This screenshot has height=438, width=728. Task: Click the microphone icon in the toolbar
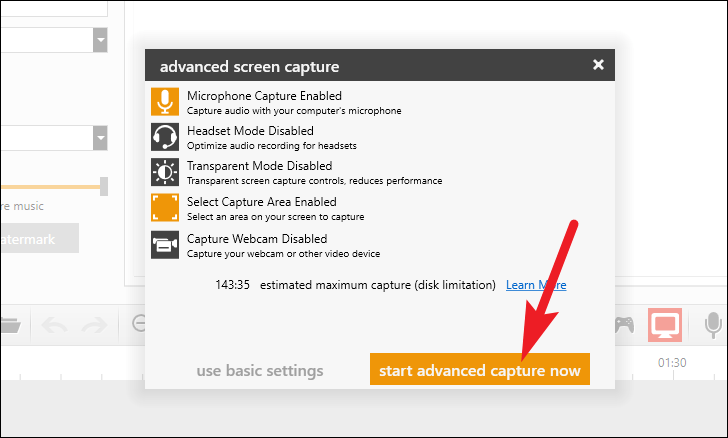713,325
